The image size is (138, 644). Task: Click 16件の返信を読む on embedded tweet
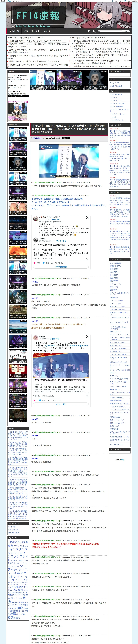[x=61, y=267]
